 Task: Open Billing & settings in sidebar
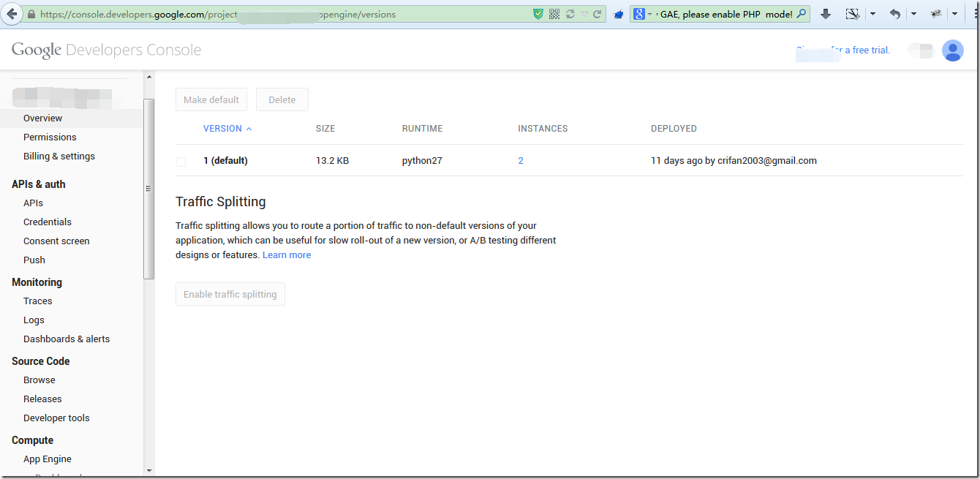pyautogui.click(x=59, y=156)
